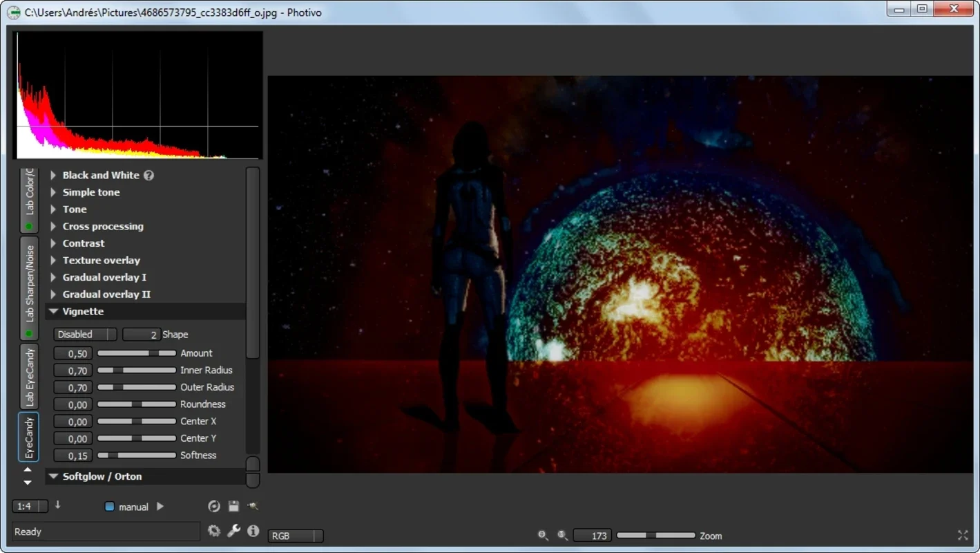980x553 pixels.
Task: Click the Roundness slider
Action: (x=137, y=404)
